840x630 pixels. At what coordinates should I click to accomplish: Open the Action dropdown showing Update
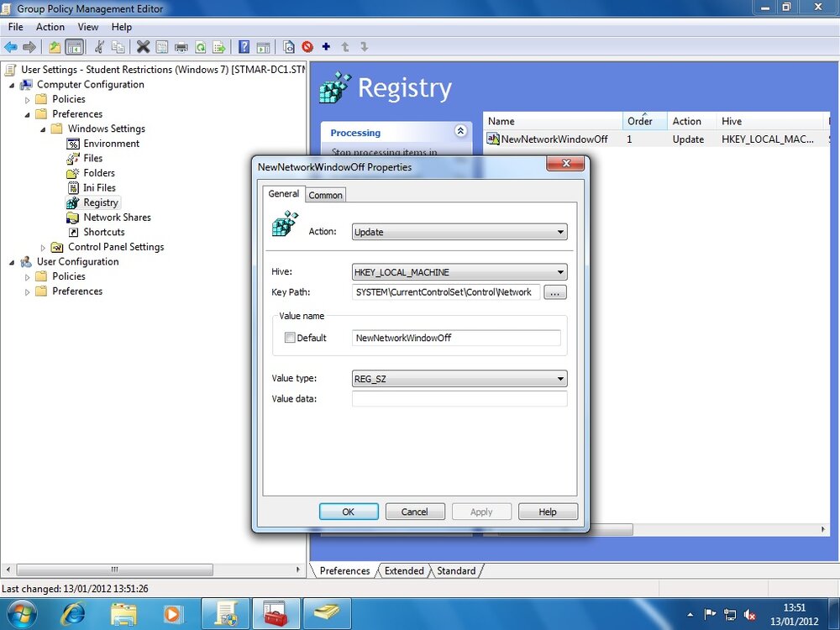(459, 232)
